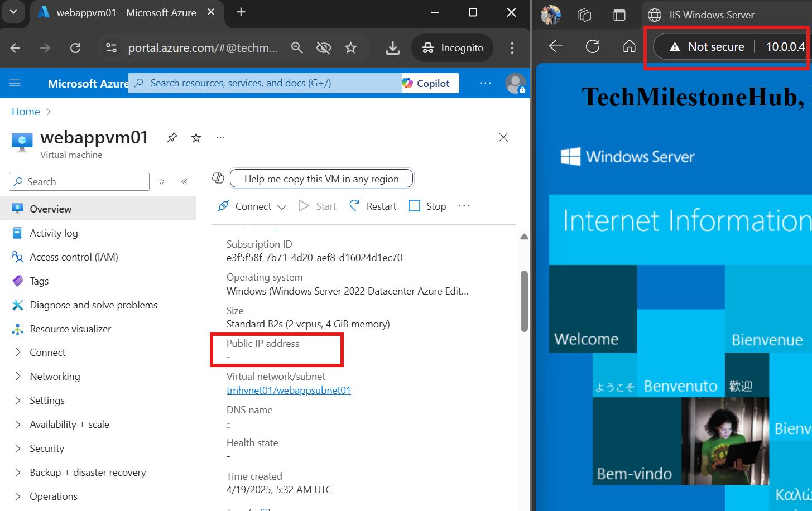The image size is (812, 511).
Task: Open more actions ellipsis beside webappvm01 title
Action: click(220, 137)
